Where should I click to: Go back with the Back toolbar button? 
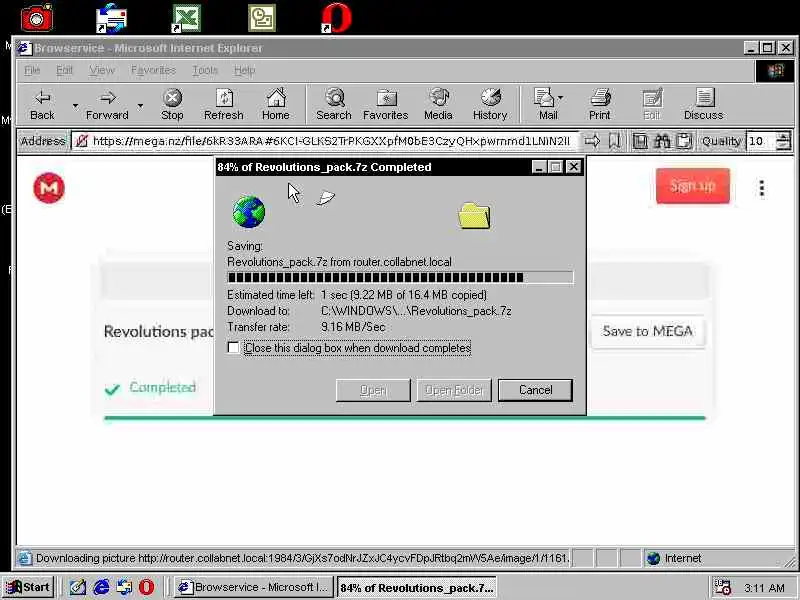point(42,105)
